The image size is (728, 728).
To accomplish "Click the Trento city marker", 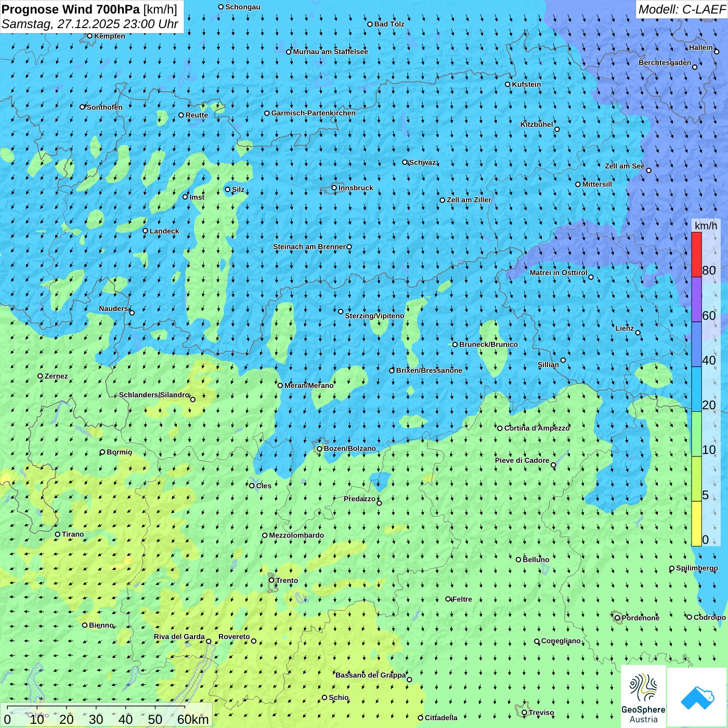I will coord(271,580).
